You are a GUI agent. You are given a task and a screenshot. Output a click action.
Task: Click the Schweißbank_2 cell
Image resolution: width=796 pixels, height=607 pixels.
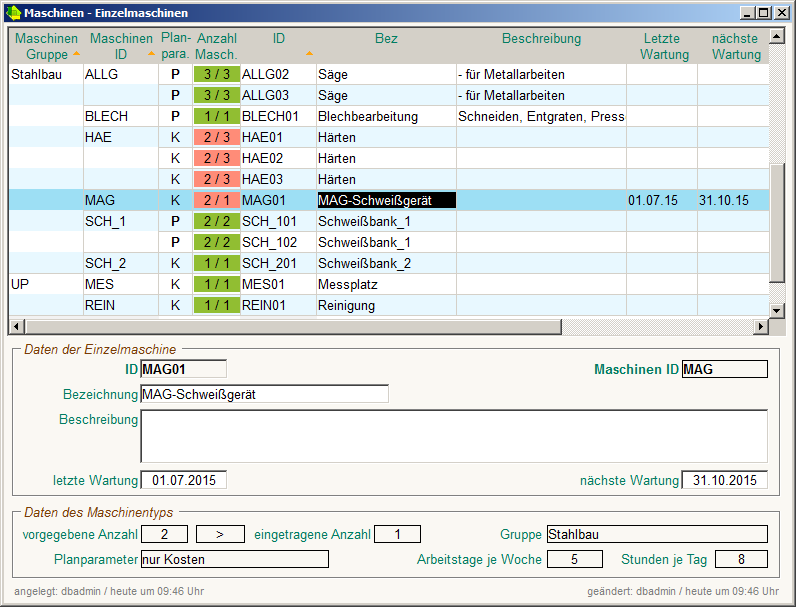point(386,263)
